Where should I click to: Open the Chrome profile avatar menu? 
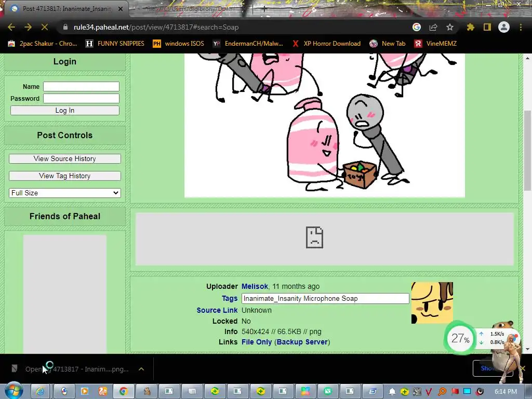click(x=504, y=27)
